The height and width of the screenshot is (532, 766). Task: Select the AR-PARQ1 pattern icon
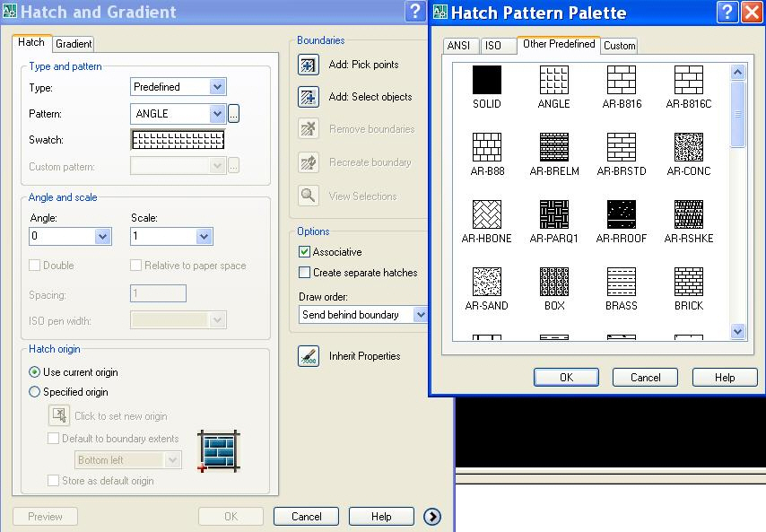(554, 214)
